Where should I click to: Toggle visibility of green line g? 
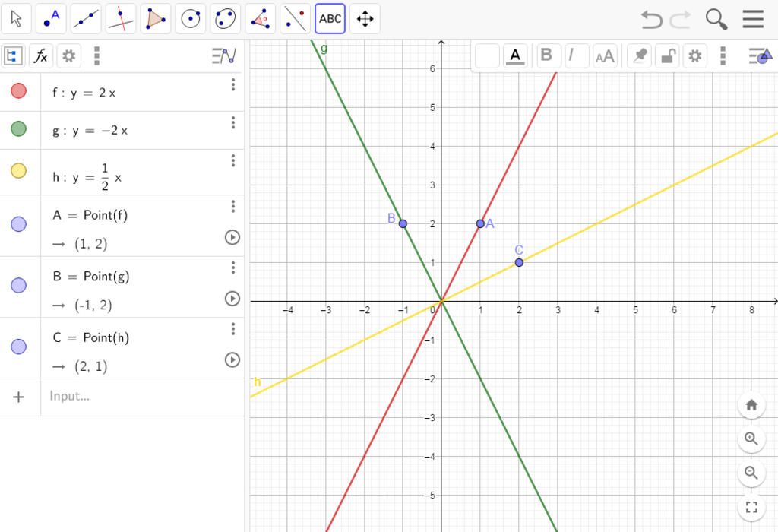[18, 128]
